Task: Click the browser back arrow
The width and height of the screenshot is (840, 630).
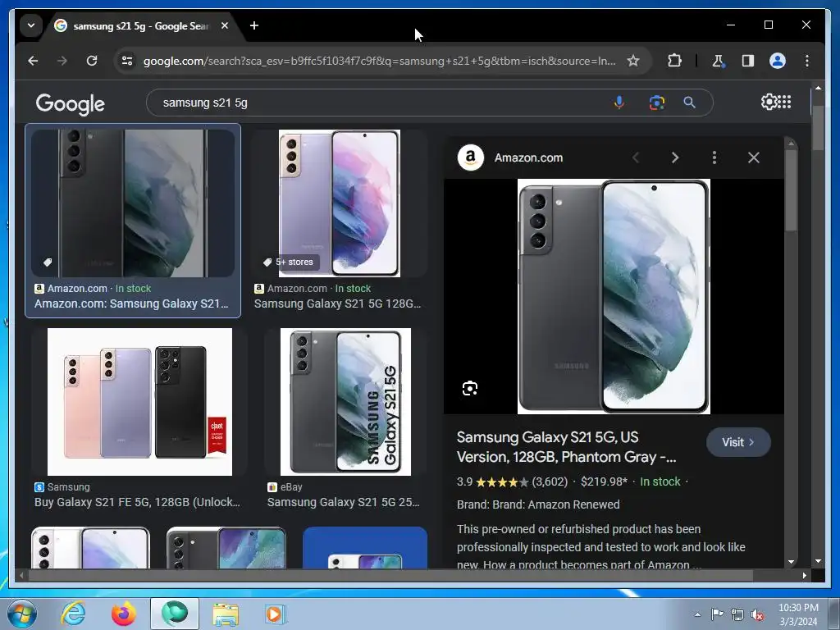Action: coord(33,61)
